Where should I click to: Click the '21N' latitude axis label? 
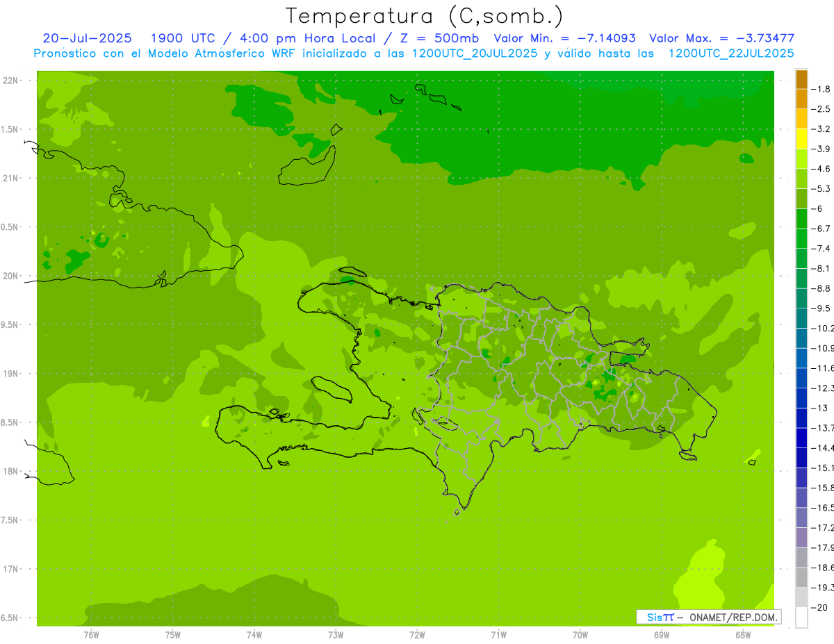(10, 179)
